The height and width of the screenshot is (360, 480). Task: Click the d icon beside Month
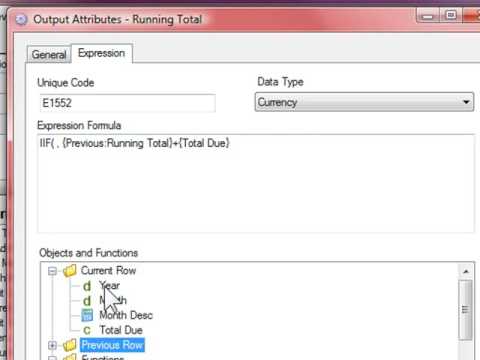(x=87, y=301)
